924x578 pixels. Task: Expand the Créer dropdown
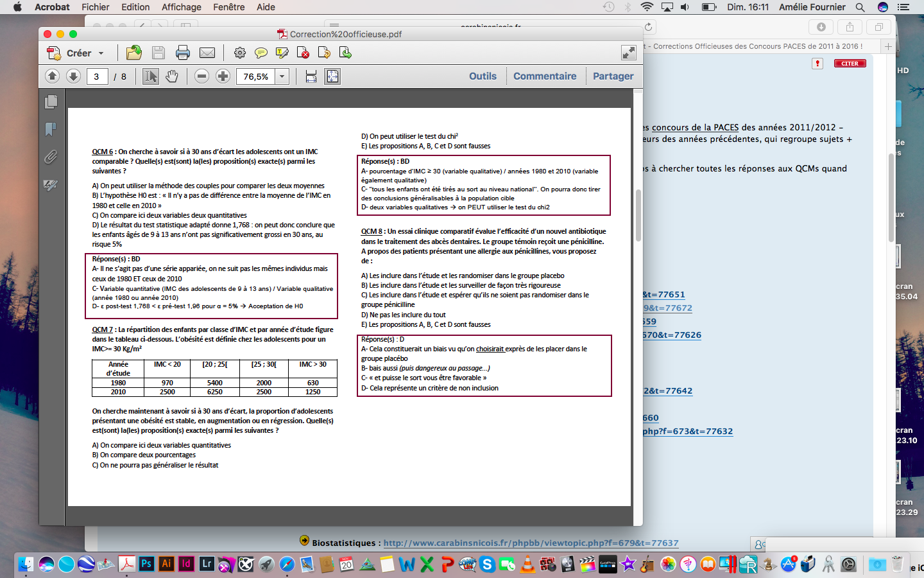[x=101, y=53]
